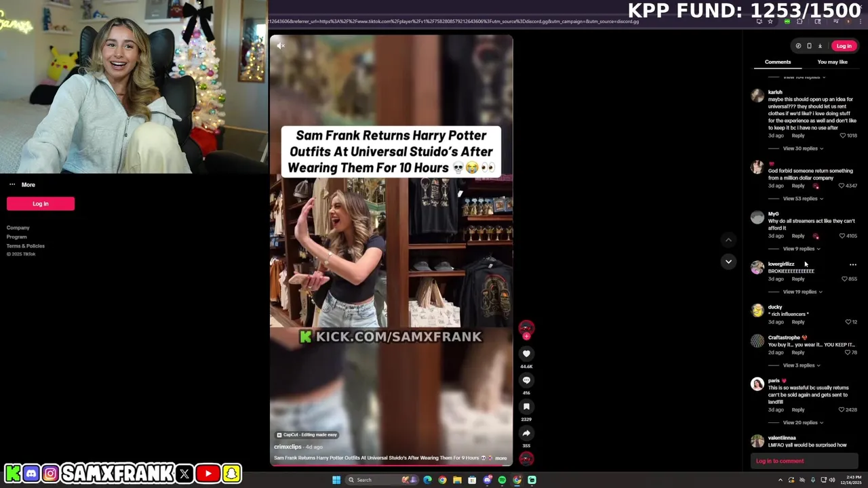
Task: Reply to paris's comment
Action: point(798,410)
